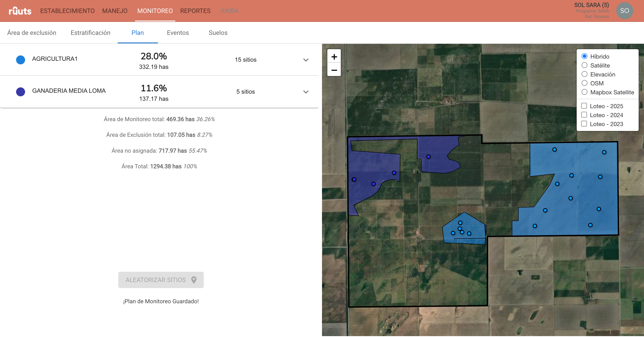The image size is (644, 337).
Task: Open the ruuts home logo
Action: click(20, 11)
